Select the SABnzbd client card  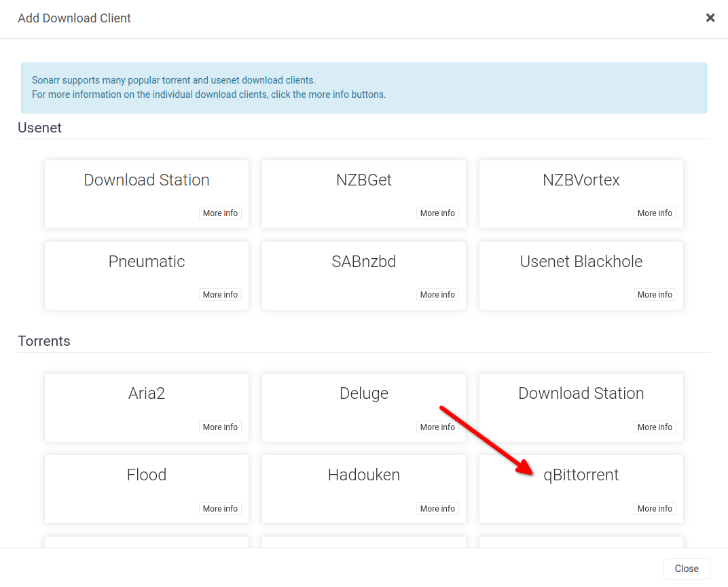pos(363,275)
